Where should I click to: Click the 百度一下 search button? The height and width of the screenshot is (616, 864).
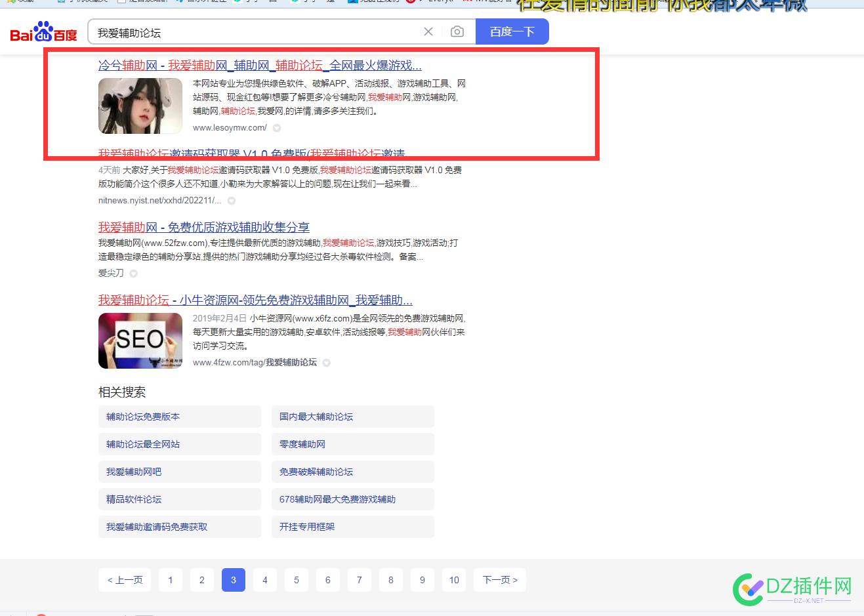point(512,31)
